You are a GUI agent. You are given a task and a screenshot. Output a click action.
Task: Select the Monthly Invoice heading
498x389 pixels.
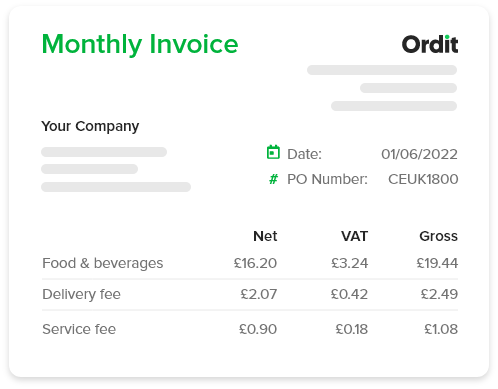coord(140,45)
